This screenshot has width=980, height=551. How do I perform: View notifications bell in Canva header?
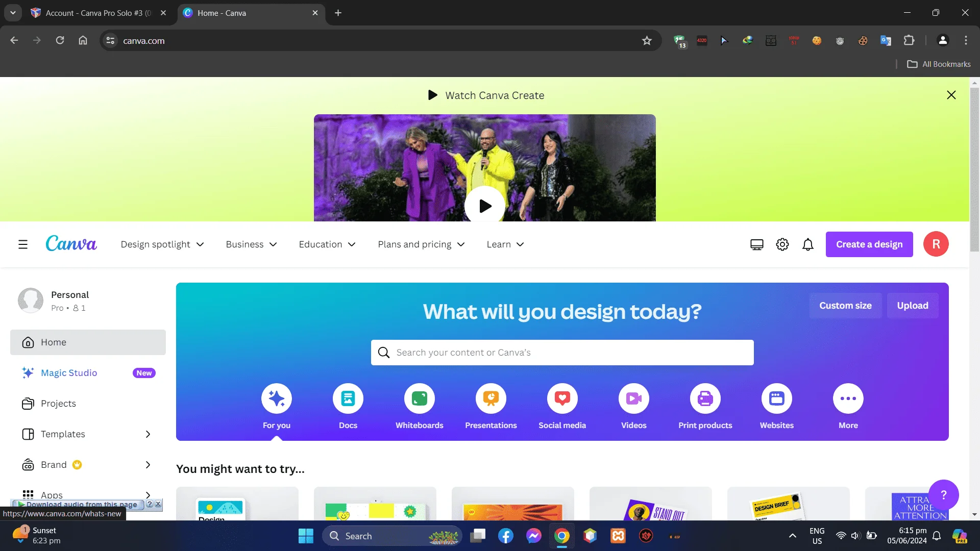point(808,244)
